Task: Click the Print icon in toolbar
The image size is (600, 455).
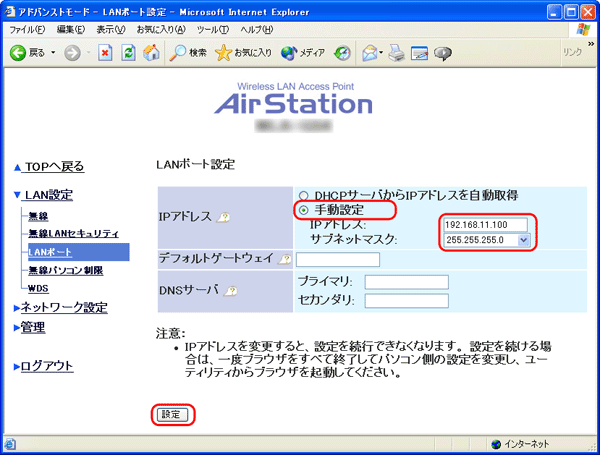Action: pos(396,52)
